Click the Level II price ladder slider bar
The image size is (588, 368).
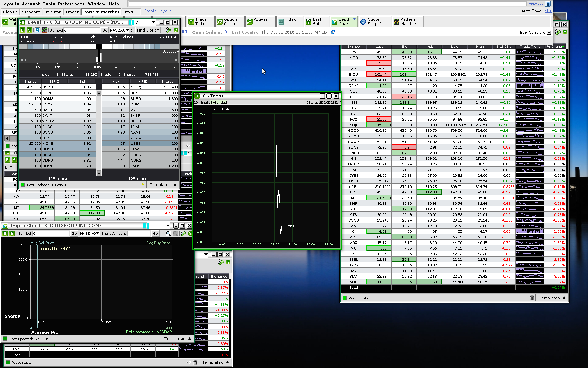click(x=99, y=47)
